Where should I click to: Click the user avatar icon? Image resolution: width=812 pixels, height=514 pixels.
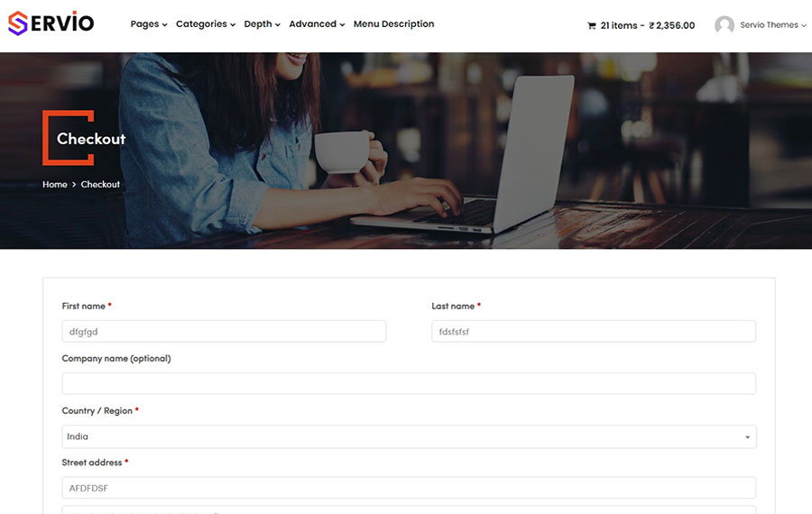click(x=724, y=25)
